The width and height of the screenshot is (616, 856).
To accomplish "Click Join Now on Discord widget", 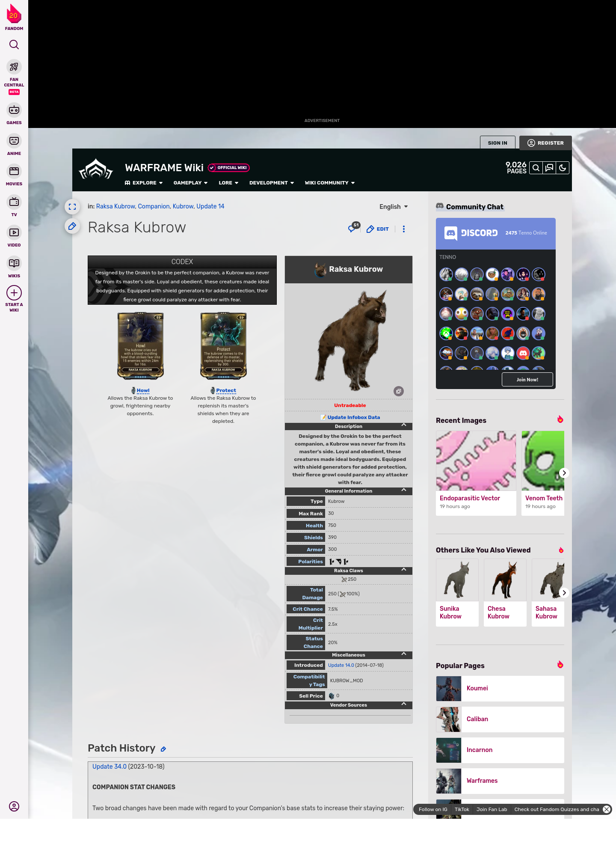I will 527,380.
